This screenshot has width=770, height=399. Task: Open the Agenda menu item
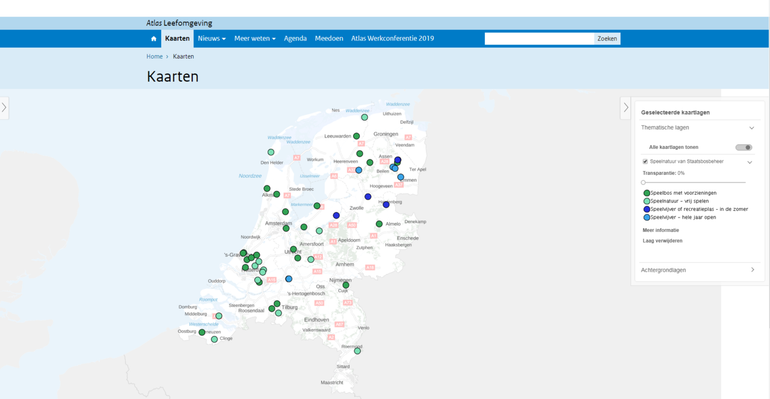(295, 39)
